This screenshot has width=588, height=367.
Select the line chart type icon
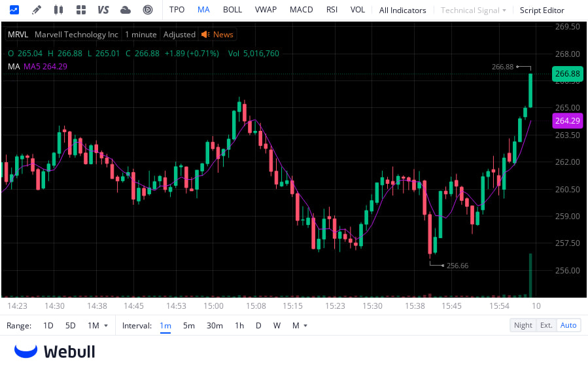point(14,10)
